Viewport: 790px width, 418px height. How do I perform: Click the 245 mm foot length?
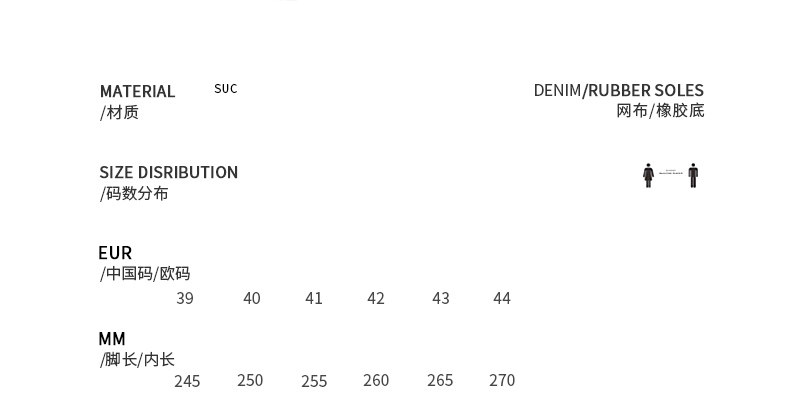pyautogui.click(x=187, y=381)
